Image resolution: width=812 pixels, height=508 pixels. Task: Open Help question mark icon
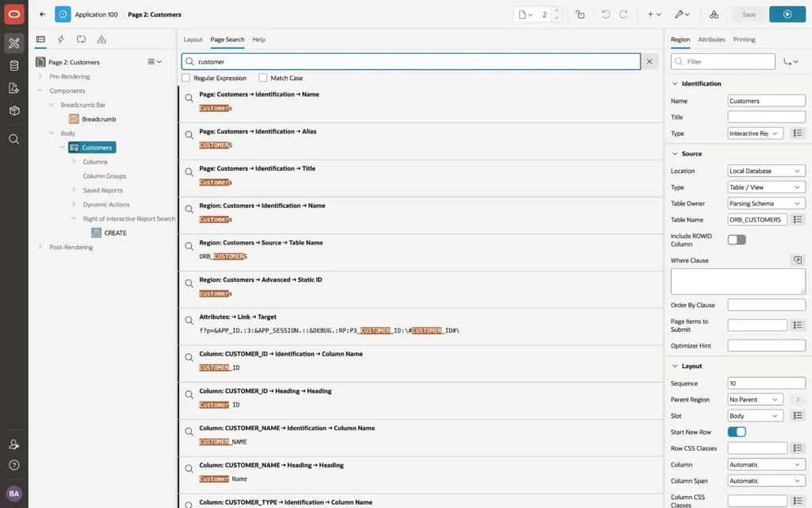coord(14,465)
